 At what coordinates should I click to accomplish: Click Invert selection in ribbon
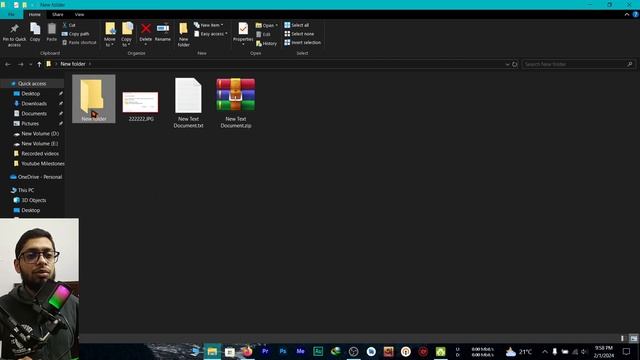coord(302,42)
